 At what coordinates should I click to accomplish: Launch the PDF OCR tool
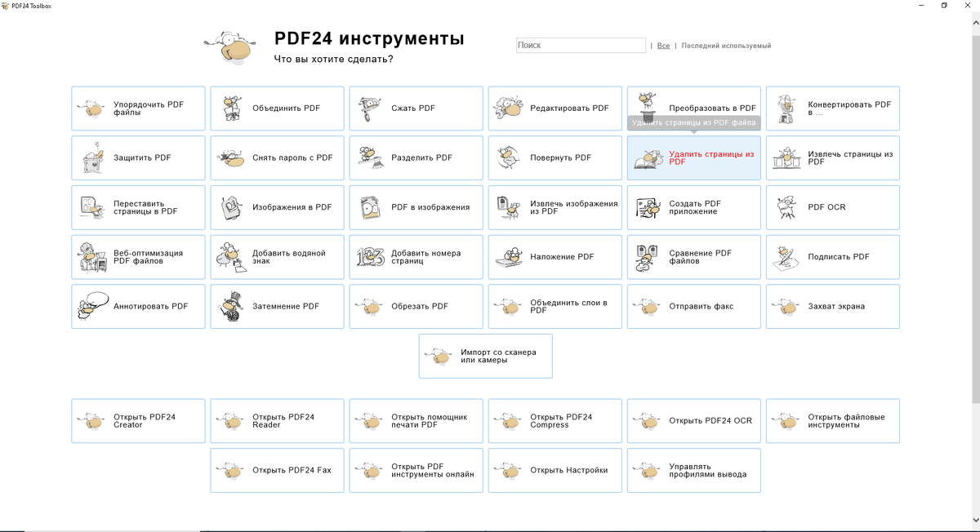[832, 207]
